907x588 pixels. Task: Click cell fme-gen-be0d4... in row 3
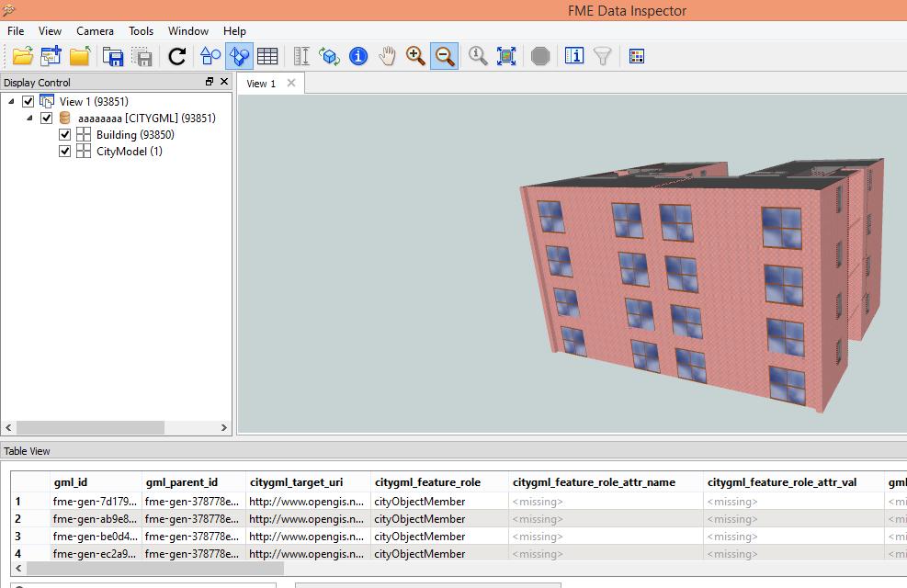click(96, 536)
